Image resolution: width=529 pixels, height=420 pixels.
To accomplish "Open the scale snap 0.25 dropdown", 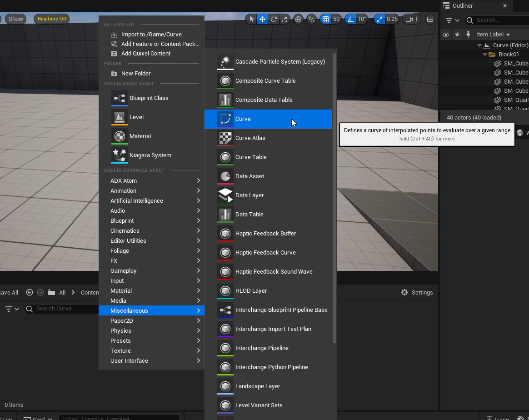I will 392,19.
